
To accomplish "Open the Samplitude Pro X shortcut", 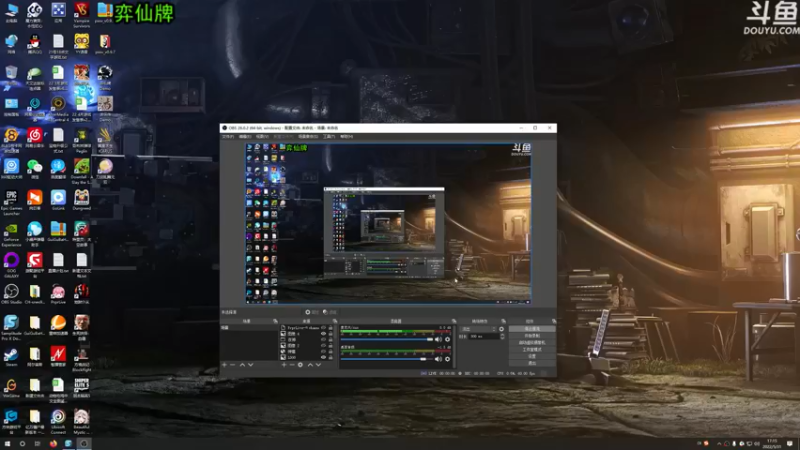I will [x=11, y=327].
